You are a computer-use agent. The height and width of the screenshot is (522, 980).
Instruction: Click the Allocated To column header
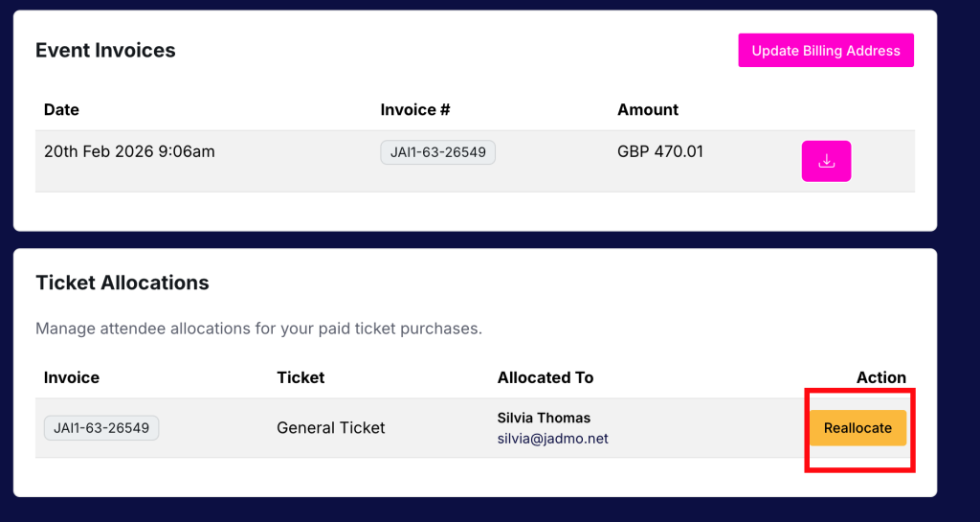click(x=546, y=377)
